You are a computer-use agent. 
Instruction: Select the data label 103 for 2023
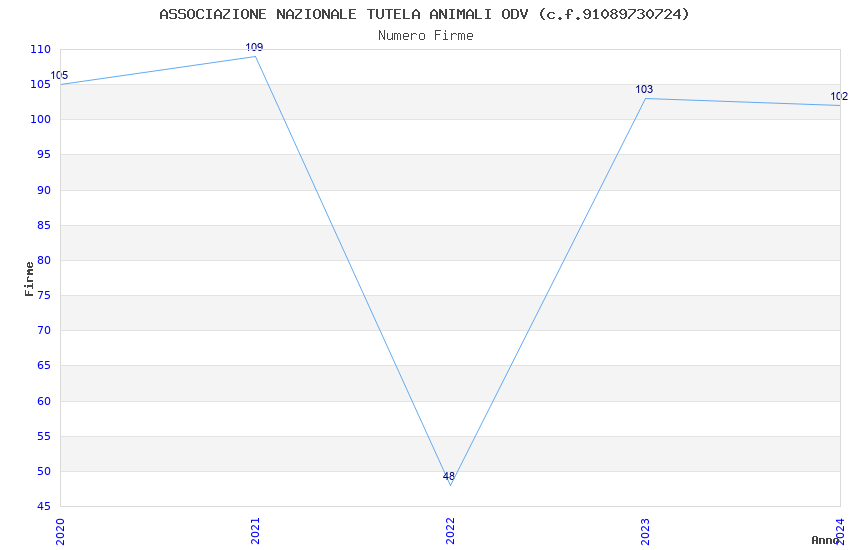644,89
